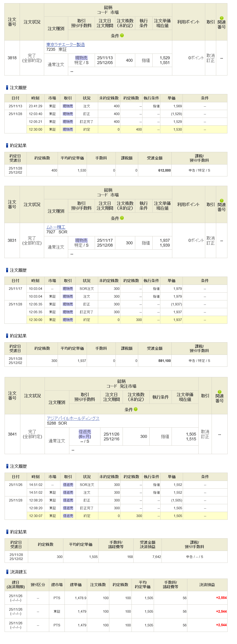The image size is (237, 644).
Task: Click 訂正 for order 3841
Action: (205, 437)
